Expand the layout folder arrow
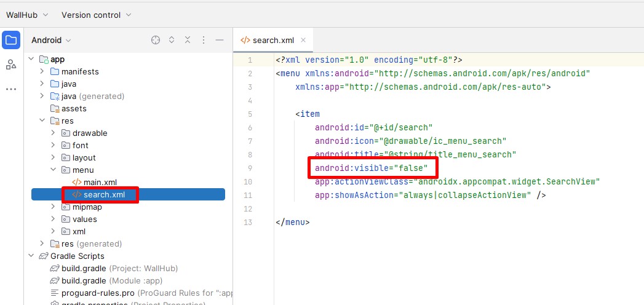 (53, 157)
